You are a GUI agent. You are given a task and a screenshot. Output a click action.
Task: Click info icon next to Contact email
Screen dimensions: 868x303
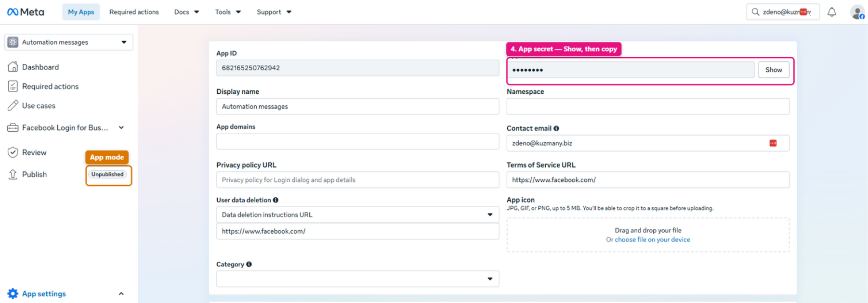coord(556,128)
